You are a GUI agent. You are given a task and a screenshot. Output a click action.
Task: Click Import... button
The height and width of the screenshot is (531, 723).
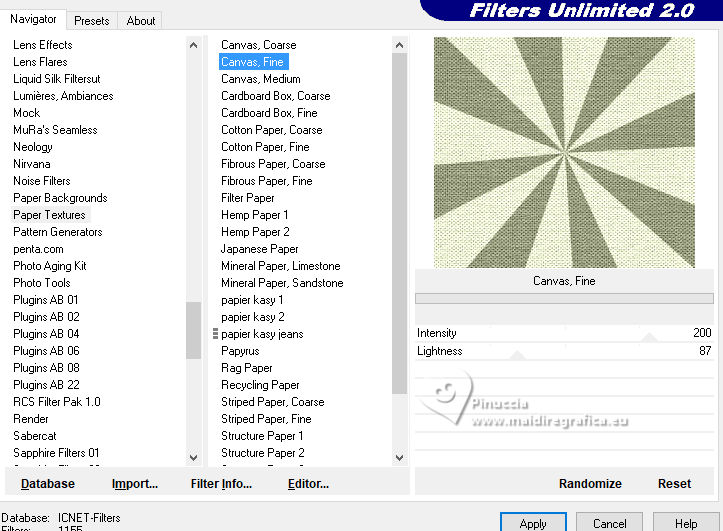(135, 484)
